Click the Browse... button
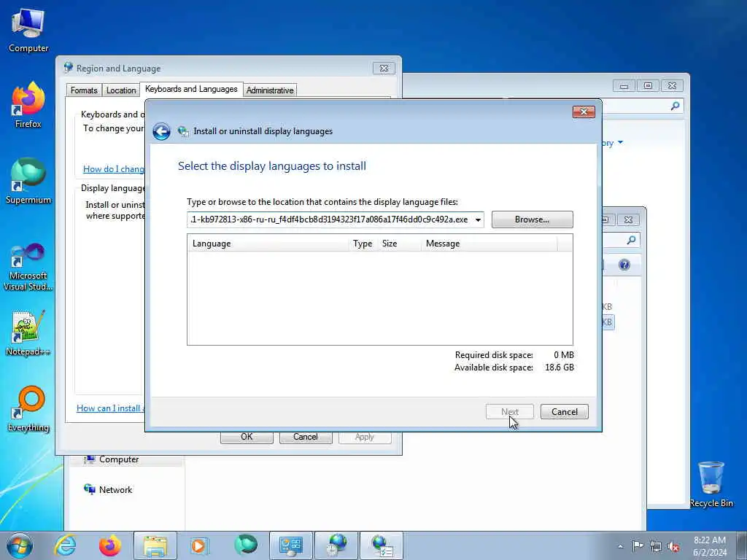 click(x=532, y=219)
